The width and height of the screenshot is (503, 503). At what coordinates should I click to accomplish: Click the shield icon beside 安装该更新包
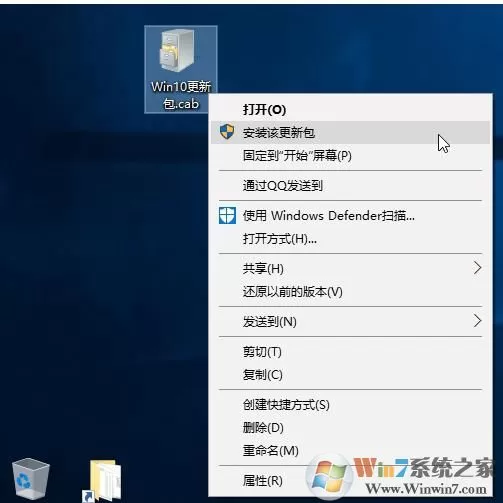point(227,132)
